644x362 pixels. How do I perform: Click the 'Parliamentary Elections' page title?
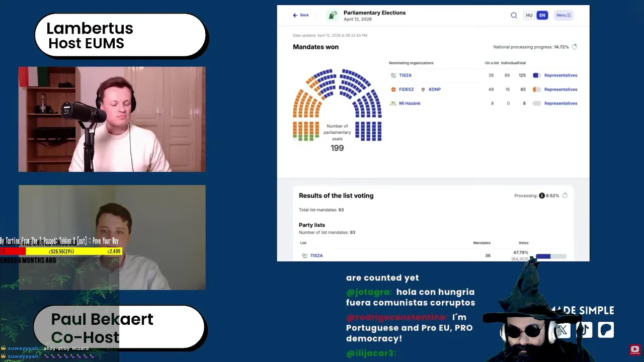(x=374, y=13)
